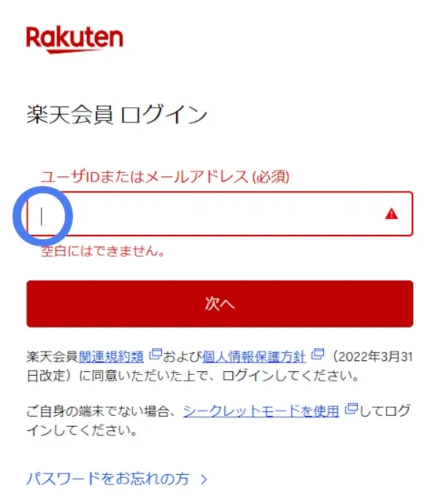The height and width of the screenshot is (504, 438).
Task: Click the blue circle highlight around the cursor
Action: [x=42, y=216]
